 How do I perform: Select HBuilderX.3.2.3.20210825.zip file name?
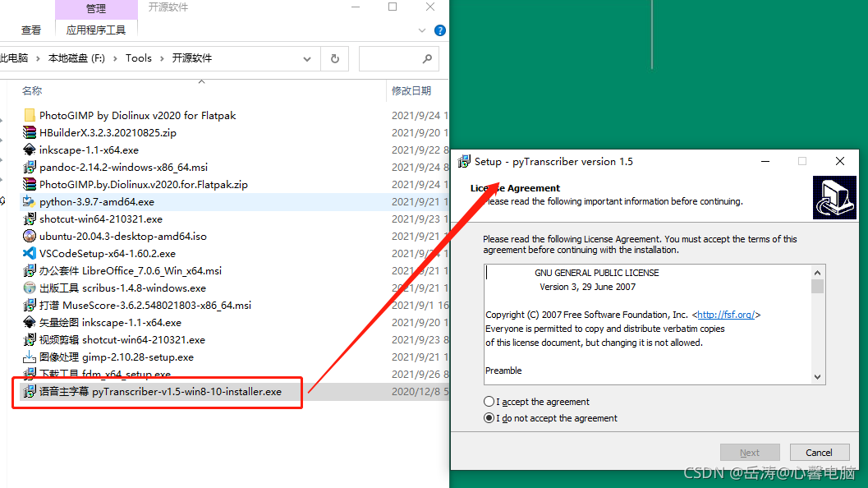tap(108, 132)
